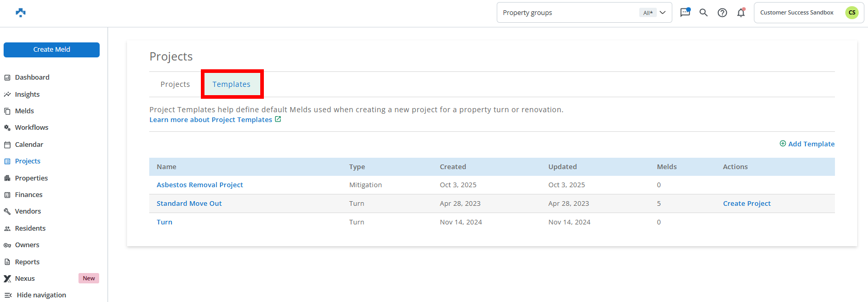Viewport: 868px width, 302px height.
Task: Select the Templates tab
Action: coord(231,84)
